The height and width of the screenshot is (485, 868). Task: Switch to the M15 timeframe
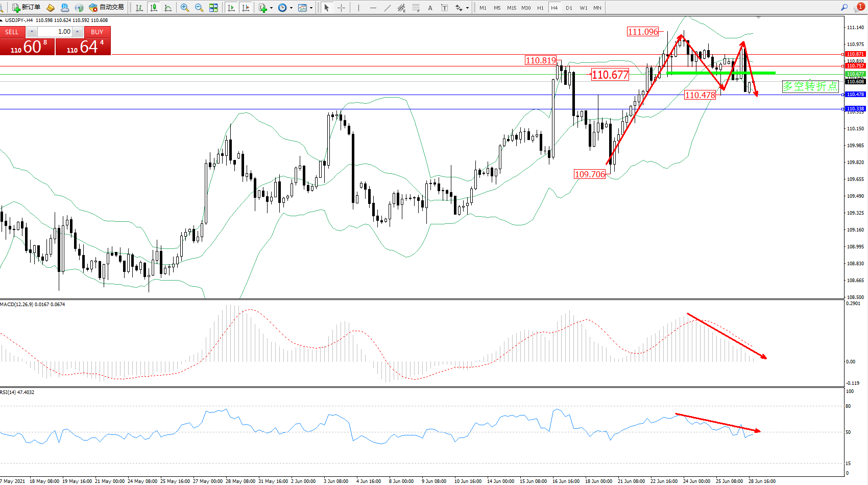(x=511, y=8)
